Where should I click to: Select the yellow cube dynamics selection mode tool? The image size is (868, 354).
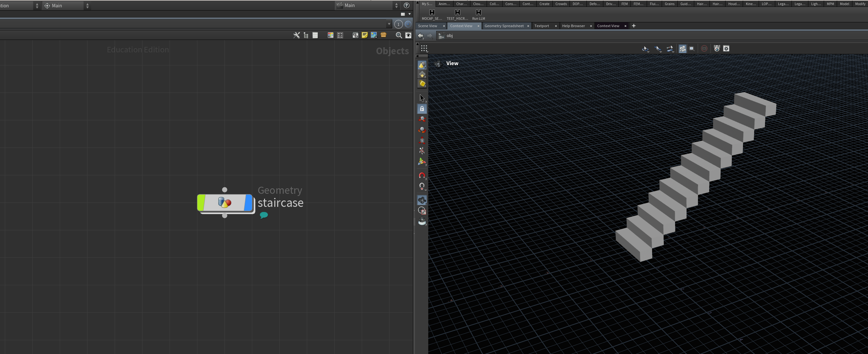point(422,84)
